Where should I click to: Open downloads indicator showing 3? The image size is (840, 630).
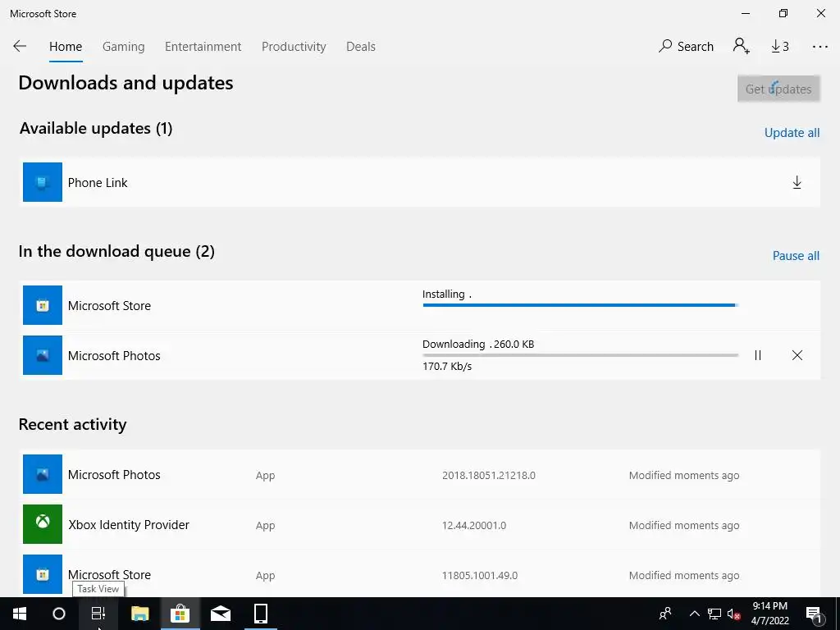(780, 47)
